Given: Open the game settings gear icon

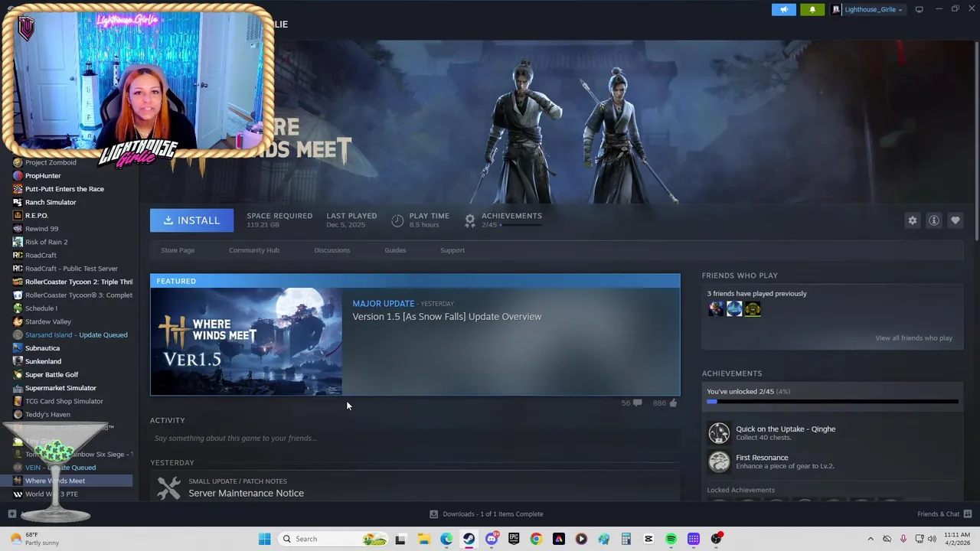Looking at the screenshot, I should (912, 220).
